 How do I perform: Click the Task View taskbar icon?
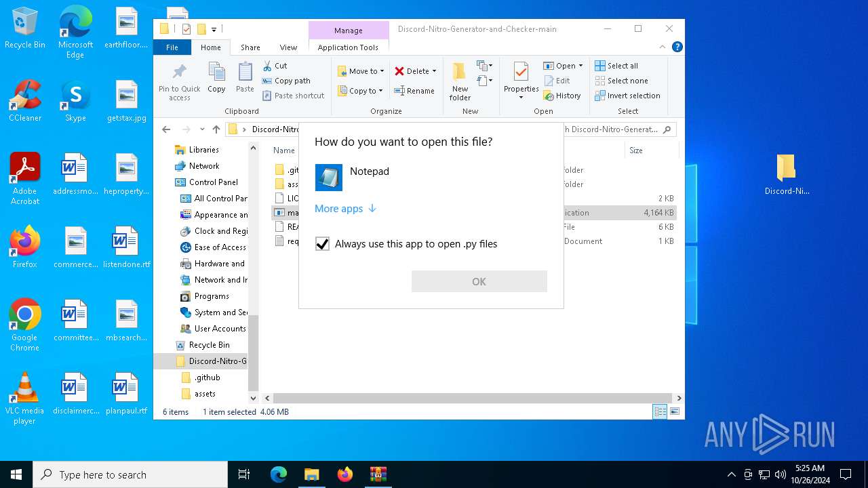coord(244,474)
